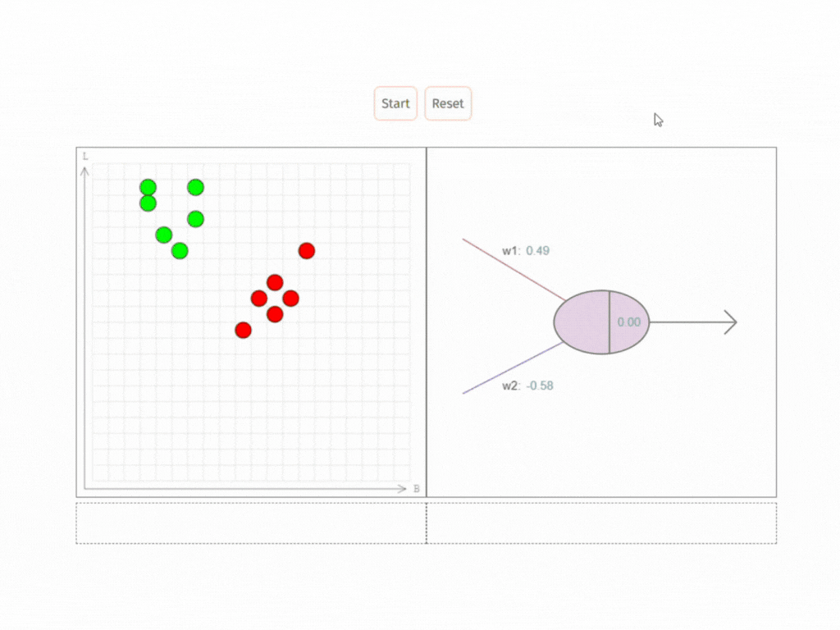Viewport: 840px width, 630px height.
Task: Select the w2 weight value -0.58
Action: click(x=540, y=386)
